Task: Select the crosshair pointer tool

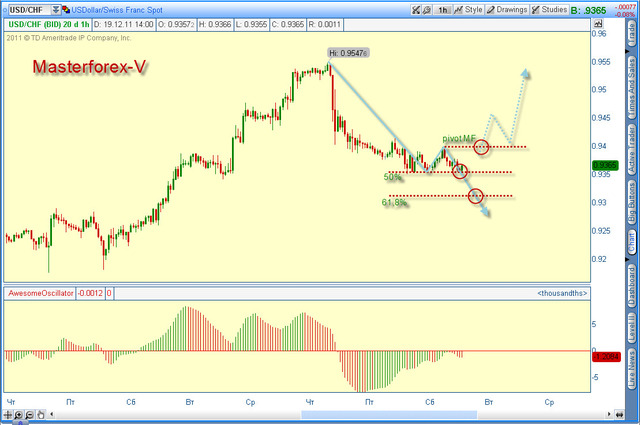Action: (x=8, y=415)
